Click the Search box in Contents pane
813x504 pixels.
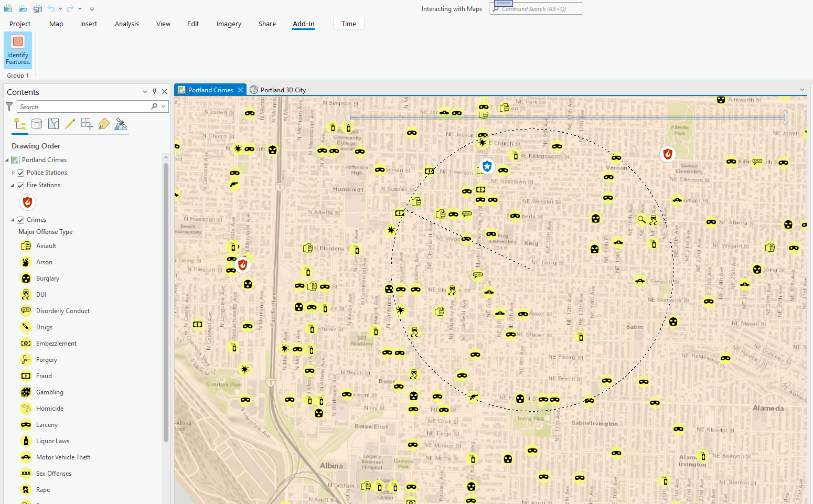tap(84, 106)
